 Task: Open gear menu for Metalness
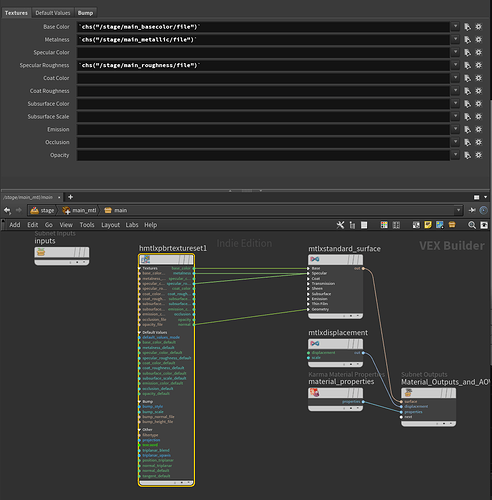(x=479, y=40)
